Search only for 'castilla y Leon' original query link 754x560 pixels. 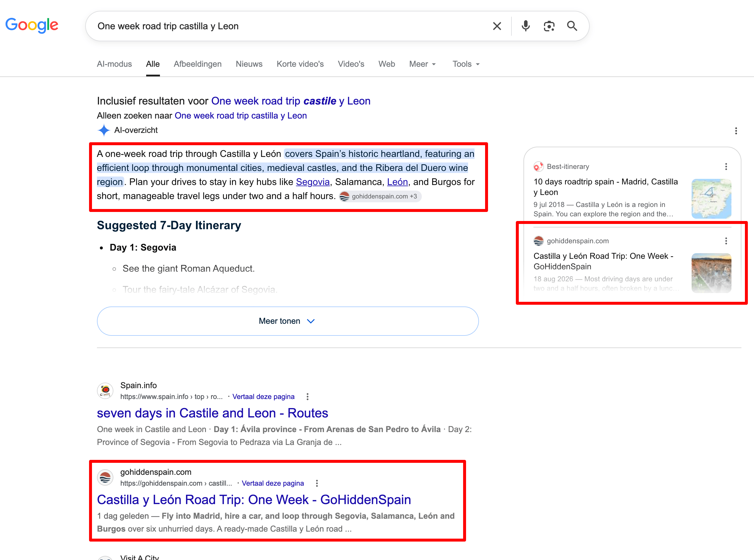[241, 116]
